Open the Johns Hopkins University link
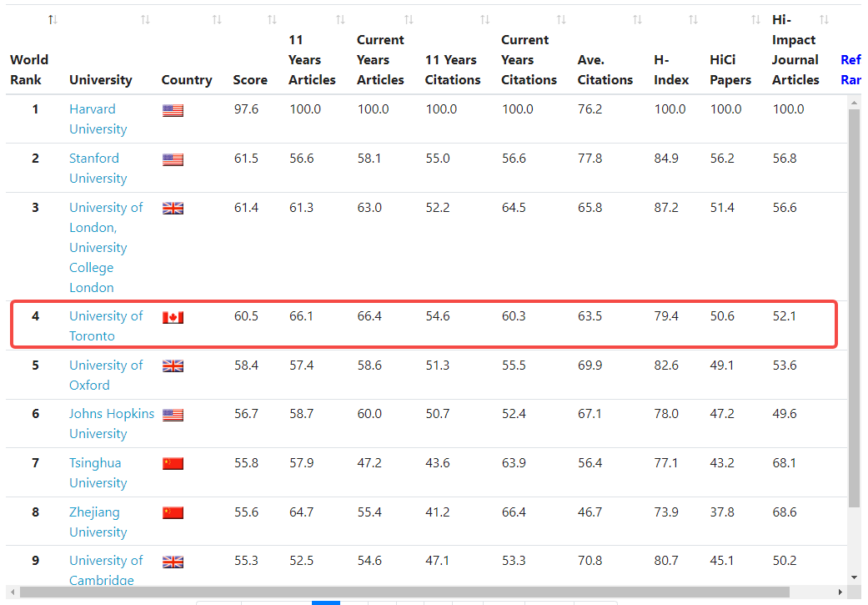The width and height of the screenshot is (868, 605). point(111,424)
